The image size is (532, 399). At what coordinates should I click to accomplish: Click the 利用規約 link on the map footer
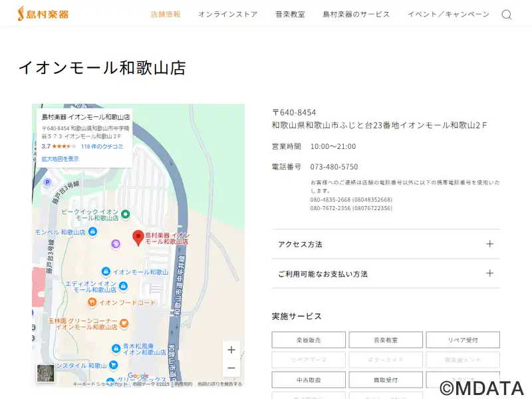click(184, 384)
